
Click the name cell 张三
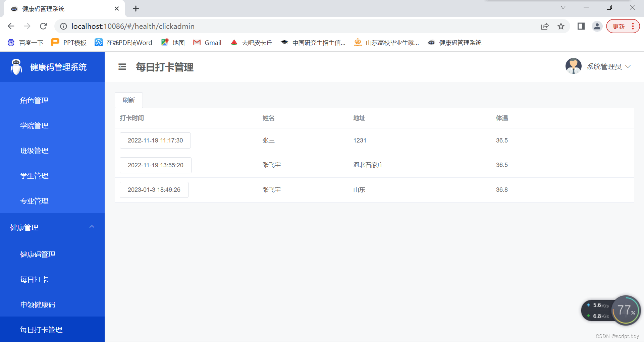[x=269, y=140]
